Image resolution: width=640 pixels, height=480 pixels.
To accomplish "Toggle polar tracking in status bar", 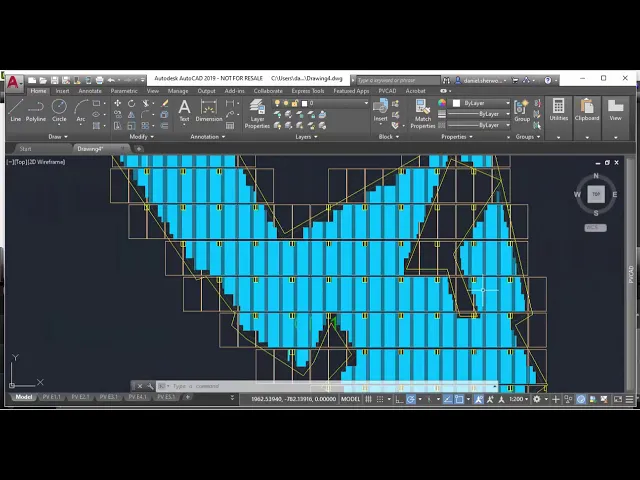I will [411, 399].
